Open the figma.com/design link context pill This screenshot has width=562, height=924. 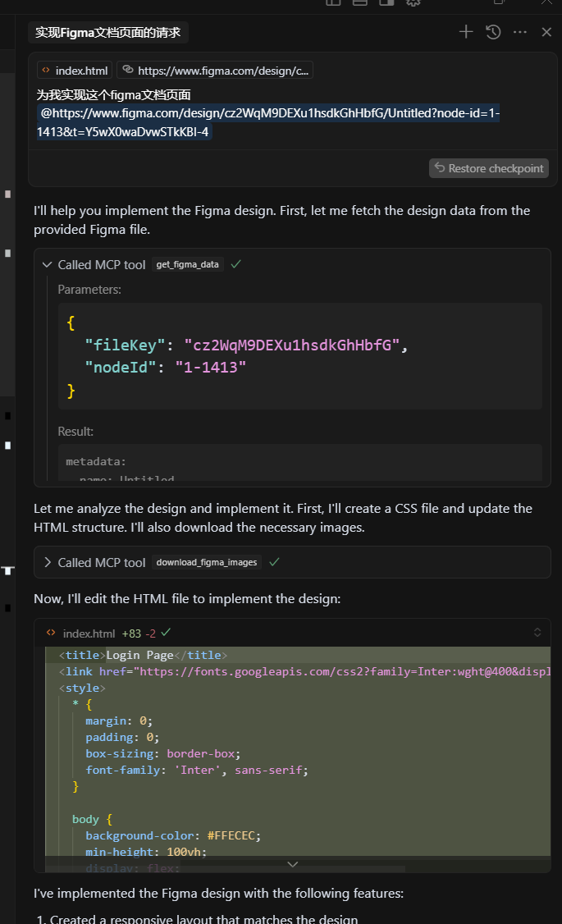[214, 71]
